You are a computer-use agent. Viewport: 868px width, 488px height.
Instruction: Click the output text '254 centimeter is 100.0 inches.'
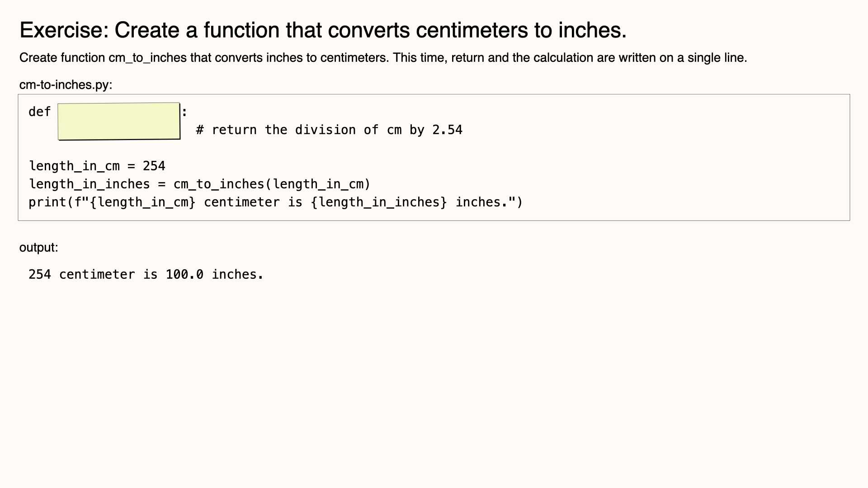coord(146,274)
